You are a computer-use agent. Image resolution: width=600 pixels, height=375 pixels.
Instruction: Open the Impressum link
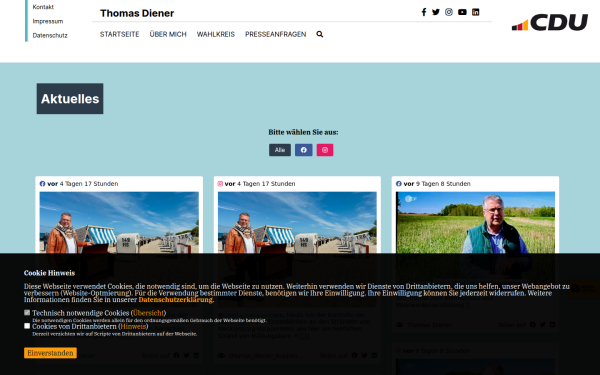tap(48, 21)
